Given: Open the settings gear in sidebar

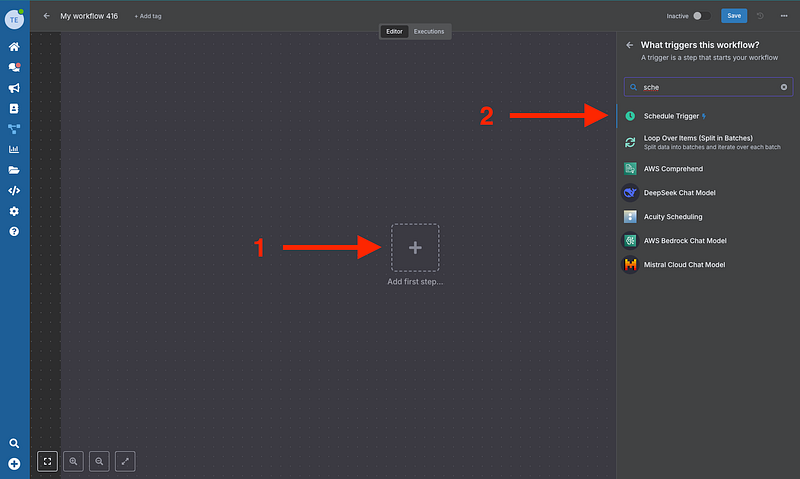Looking at the screenshot, I should click(x=14, y=211).
